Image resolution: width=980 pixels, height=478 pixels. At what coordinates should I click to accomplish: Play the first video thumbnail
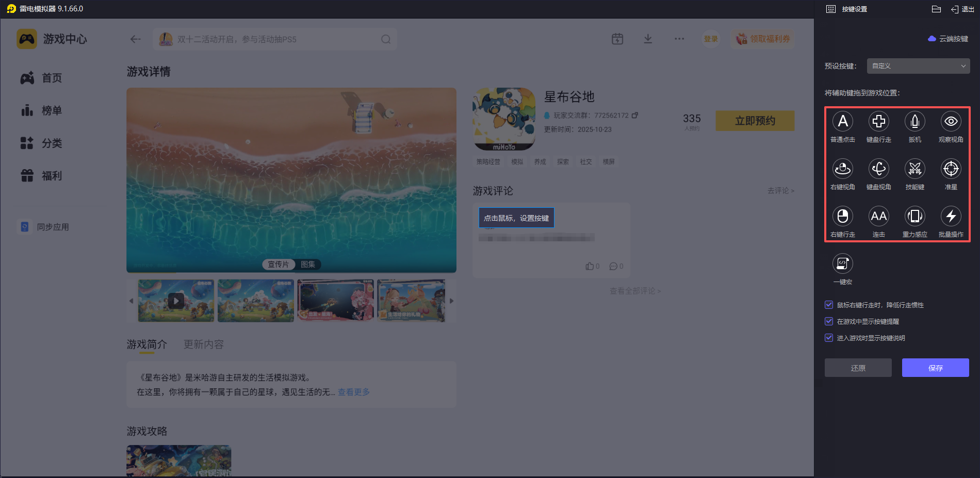[x=176, y=301]
